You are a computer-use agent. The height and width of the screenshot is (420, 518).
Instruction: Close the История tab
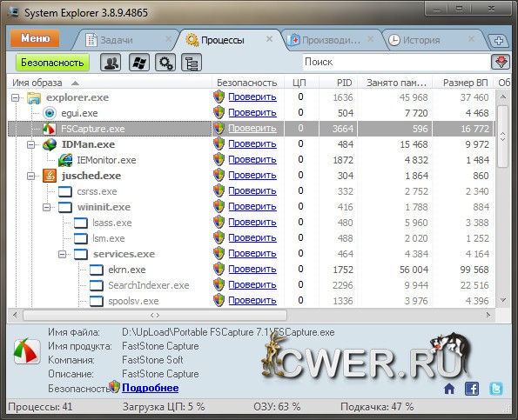click(471, 39)
